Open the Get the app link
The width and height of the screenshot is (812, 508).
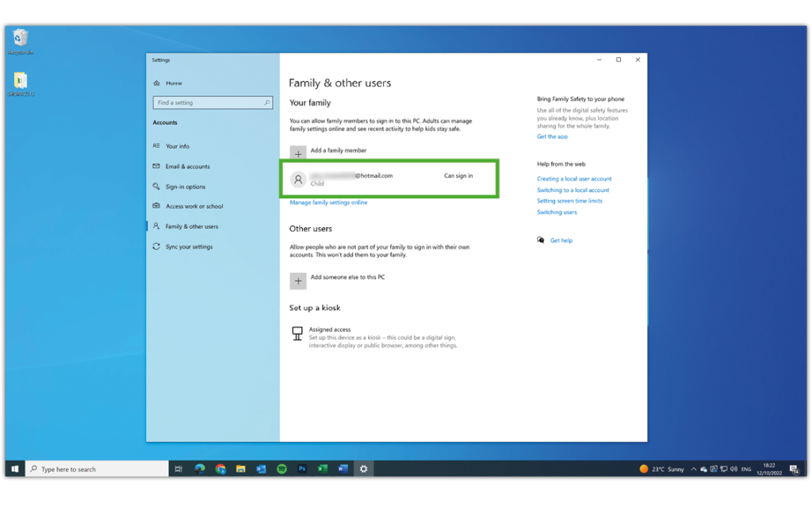pos(552,137)
